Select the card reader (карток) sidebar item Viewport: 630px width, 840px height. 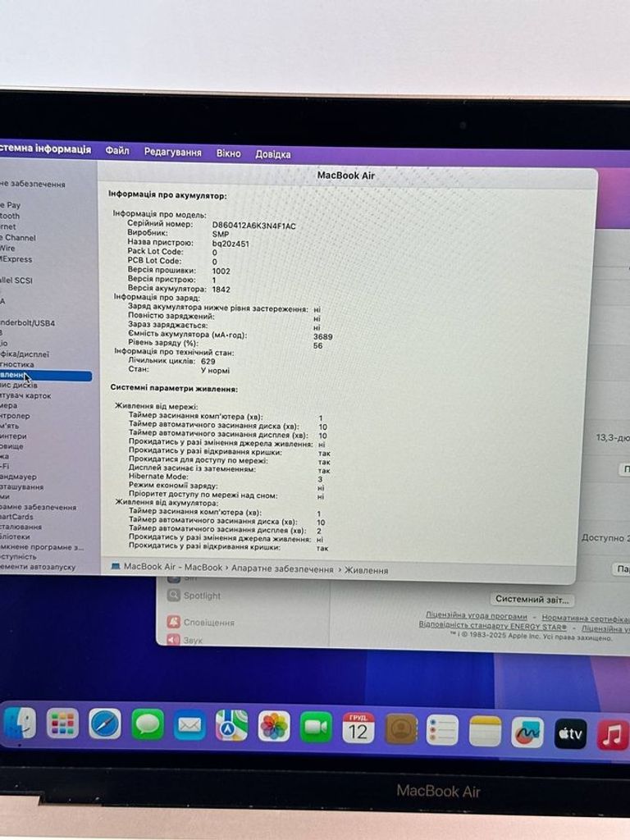click(25, 395)
